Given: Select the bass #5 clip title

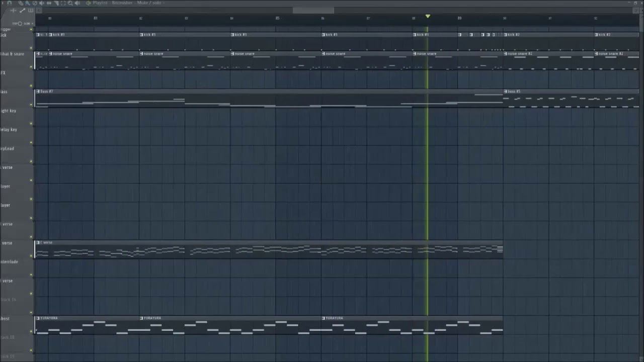Looking at the screenshot, I should [x=514, y=92].
